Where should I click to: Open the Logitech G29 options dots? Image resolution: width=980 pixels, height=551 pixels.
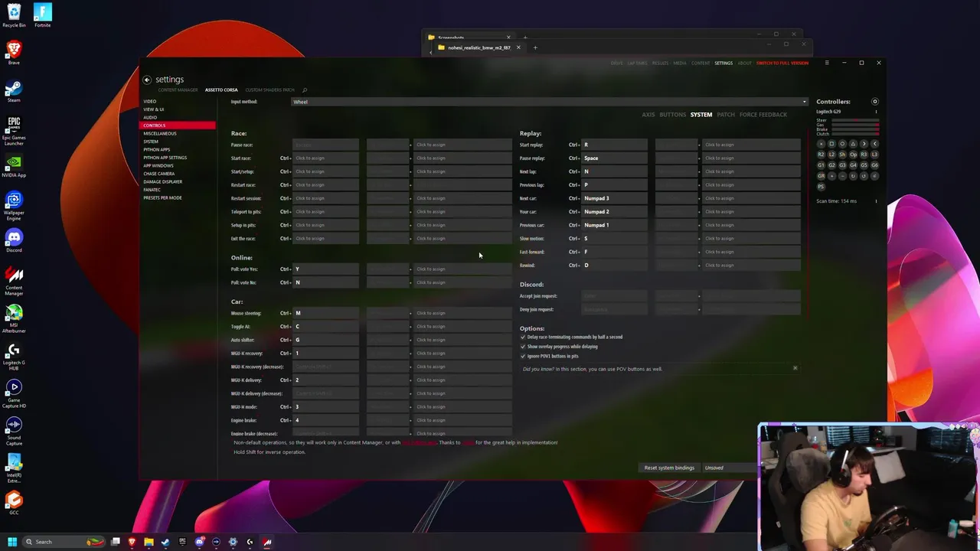[876, 112]
